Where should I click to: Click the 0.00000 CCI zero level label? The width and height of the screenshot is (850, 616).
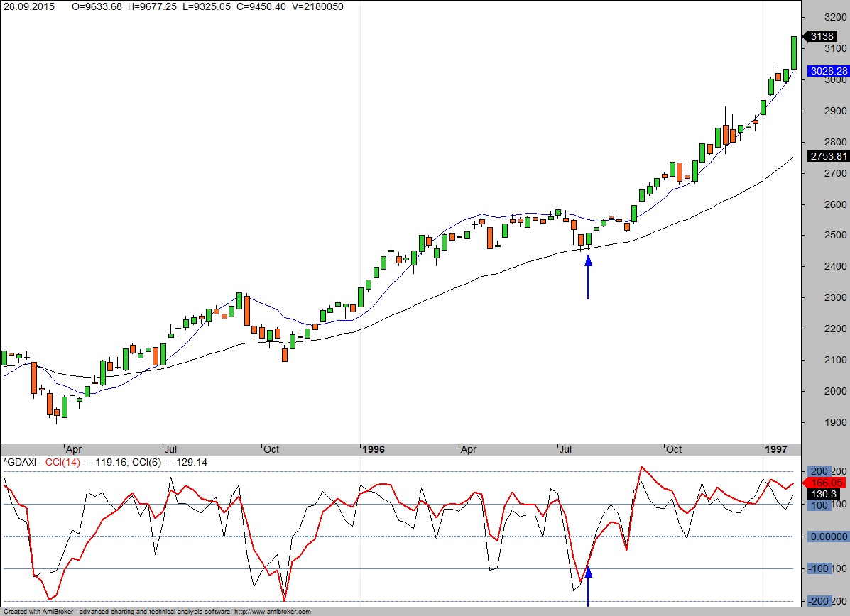coord(828,537)
